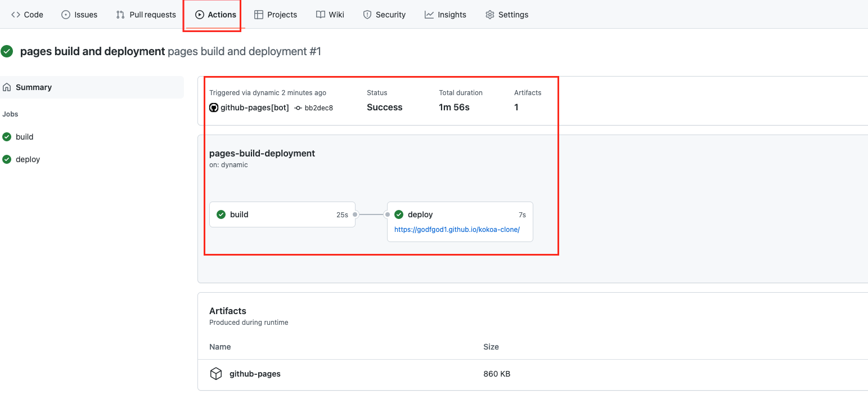Download the github-pages artifact
This screenshot has height=407, width=868.
click(255, 374)
